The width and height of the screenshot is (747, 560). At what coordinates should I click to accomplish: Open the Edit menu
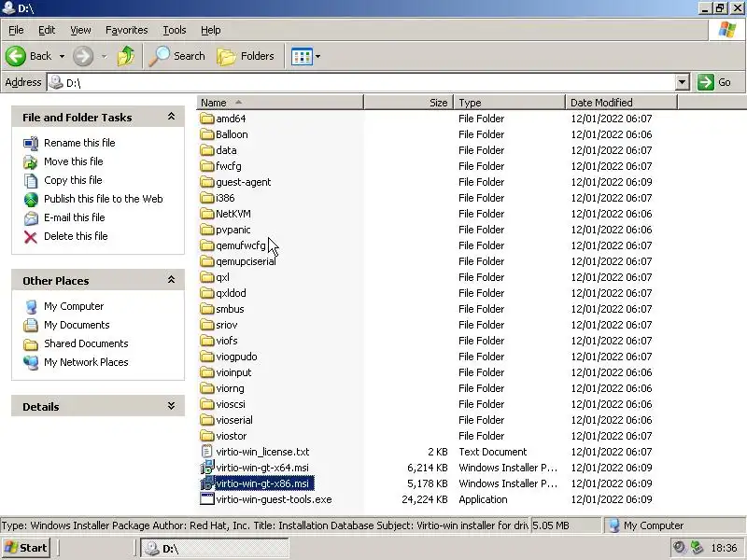tap(47, 30)
